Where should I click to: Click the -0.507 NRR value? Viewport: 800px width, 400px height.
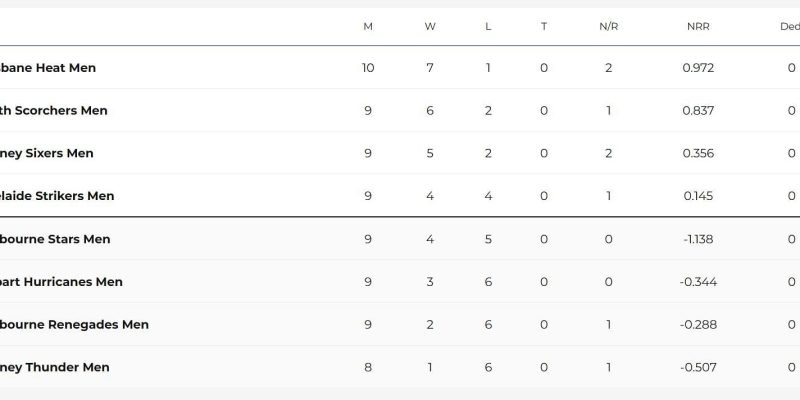[x=698, y=368]
